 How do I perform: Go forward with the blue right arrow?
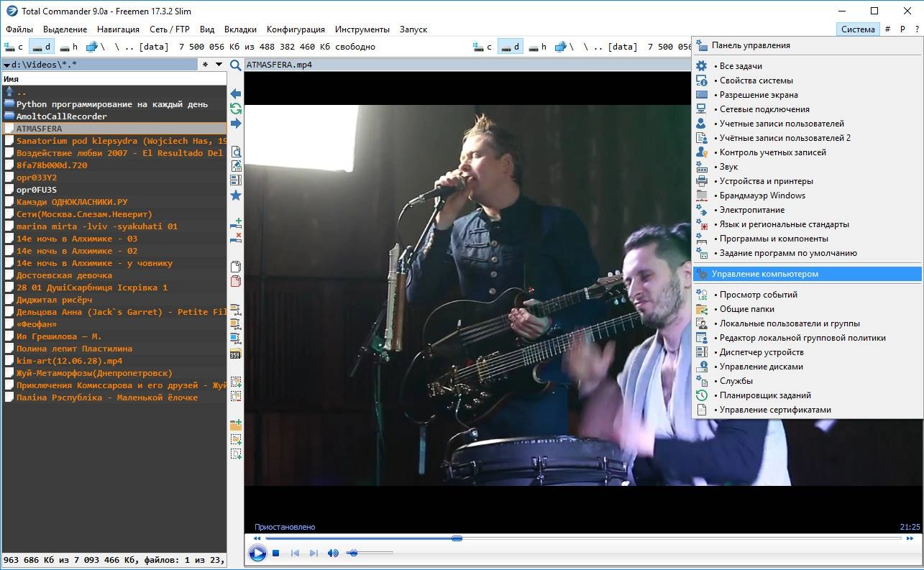(235, 124)
